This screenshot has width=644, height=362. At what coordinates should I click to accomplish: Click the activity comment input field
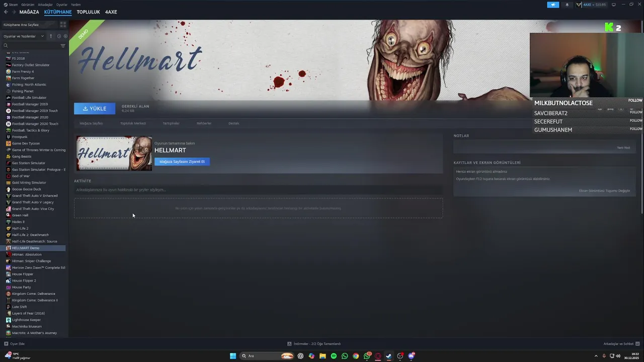258,190
